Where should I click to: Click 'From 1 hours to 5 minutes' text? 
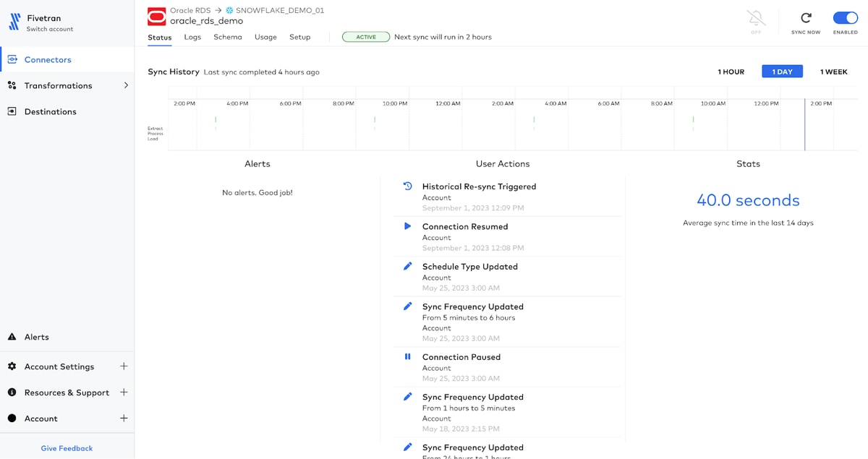point(469,408)
